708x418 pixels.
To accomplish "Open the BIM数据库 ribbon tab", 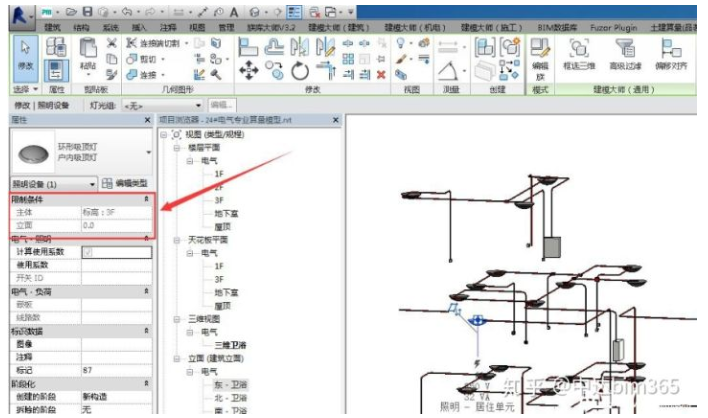I will pyautogui.click(x=557, y=28).
